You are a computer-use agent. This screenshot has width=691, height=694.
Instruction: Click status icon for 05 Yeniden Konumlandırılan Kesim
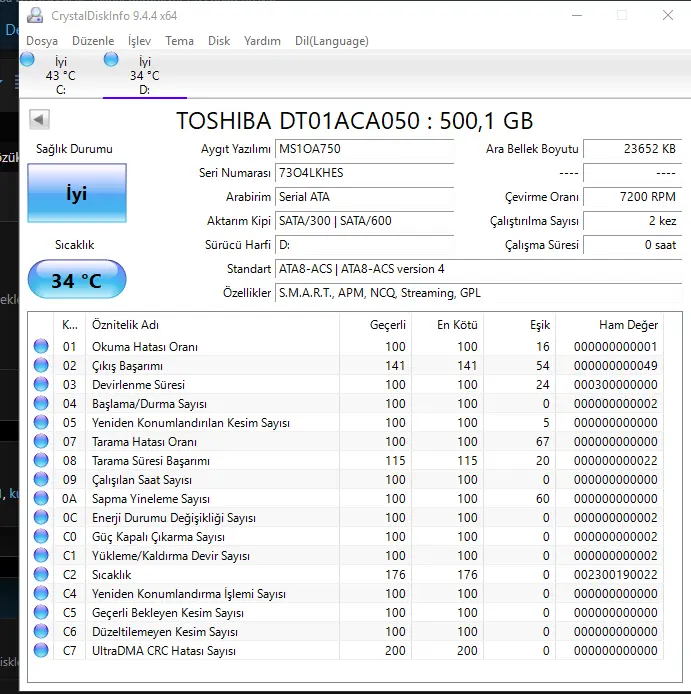pos(41,422)
